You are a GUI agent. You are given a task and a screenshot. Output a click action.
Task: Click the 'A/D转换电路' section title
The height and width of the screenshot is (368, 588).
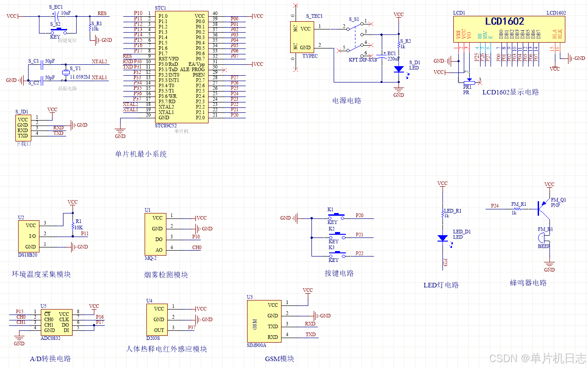coord(50,359)
